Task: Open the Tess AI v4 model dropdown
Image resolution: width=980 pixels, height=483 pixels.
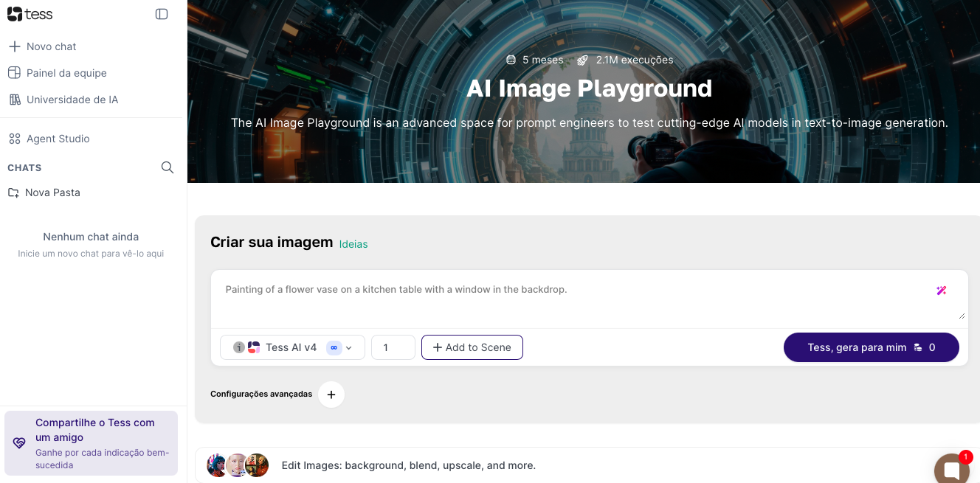Action: tap(292, 347)
